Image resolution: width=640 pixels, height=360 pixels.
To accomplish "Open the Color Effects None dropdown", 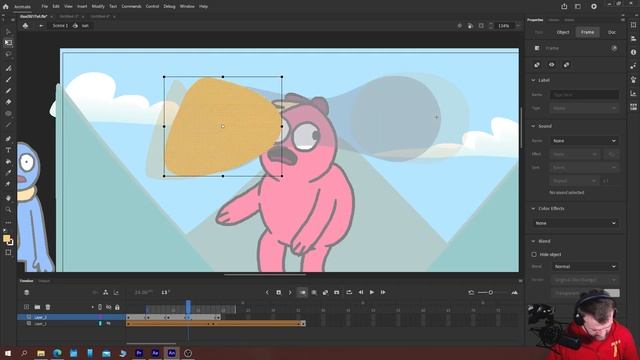I will pos(575,223).
